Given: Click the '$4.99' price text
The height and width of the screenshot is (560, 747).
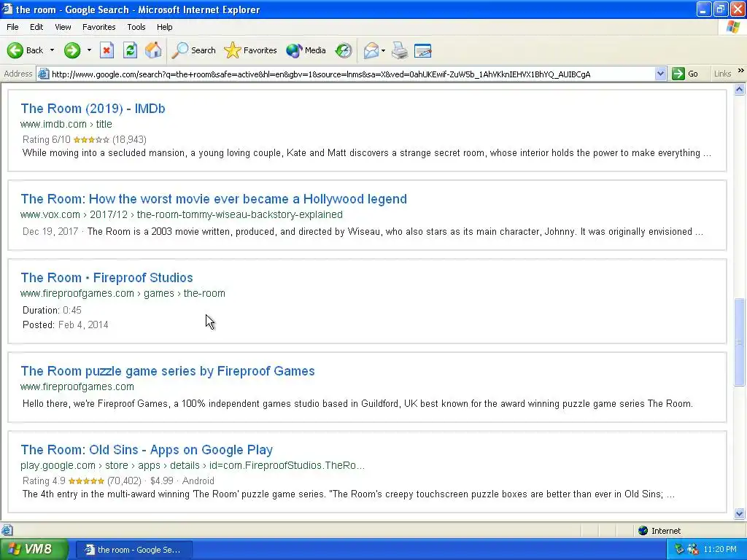Looking at the screenshot, I should pos(161,481).
